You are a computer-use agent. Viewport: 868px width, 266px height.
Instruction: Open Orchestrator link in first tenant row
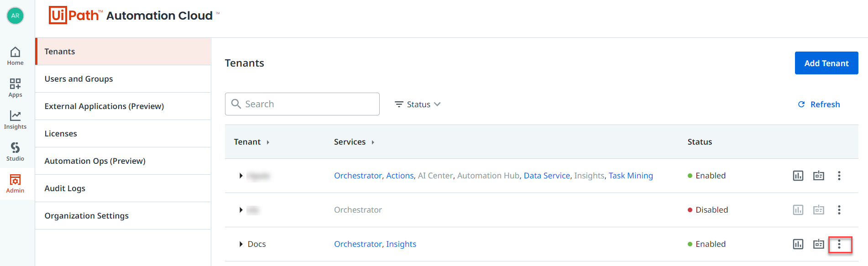click(358, 176)
